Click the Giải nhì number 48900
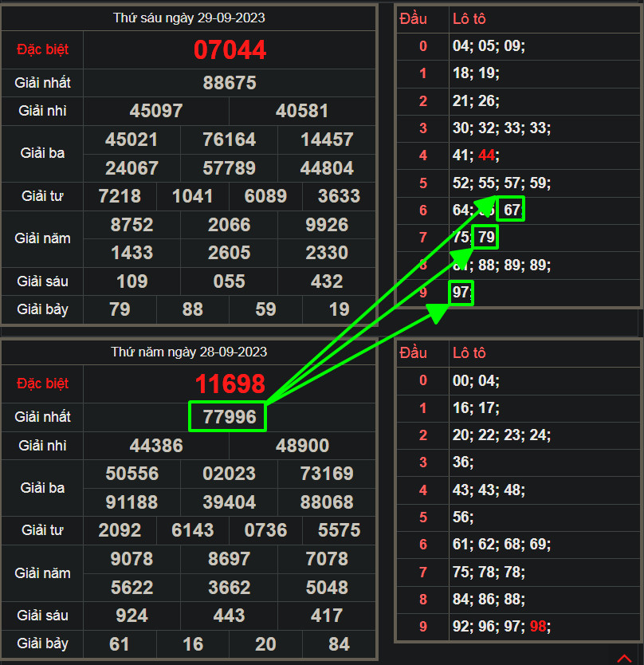 click(302, 446)
